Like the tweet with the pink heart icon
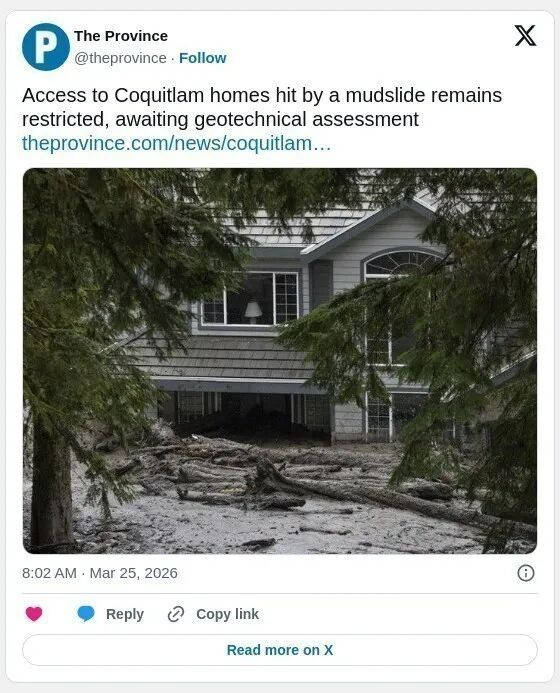Viewport: 560px width, 693px height. pyautogui.click(x=34, y=614)
